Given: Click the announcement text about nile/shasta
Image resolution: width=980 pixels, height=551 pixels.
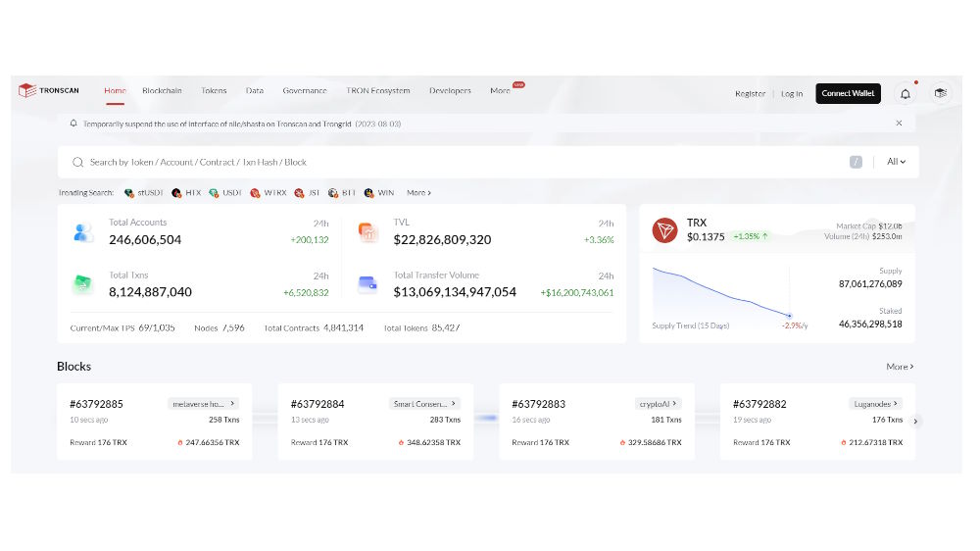Looking at the screenshot, I should point(242,125).
